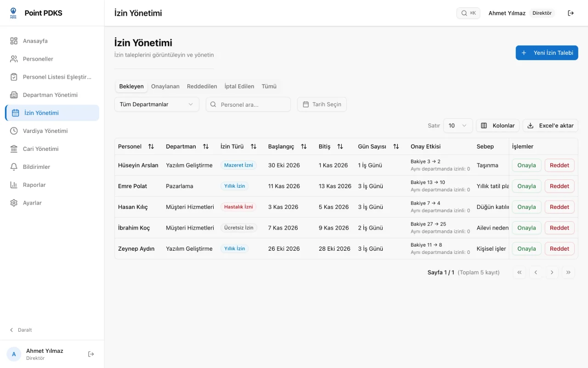Open Bildirimler bell icon
Screen dimensions: 588x368
14,167
